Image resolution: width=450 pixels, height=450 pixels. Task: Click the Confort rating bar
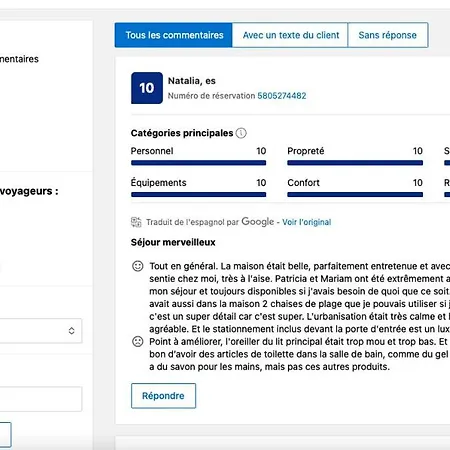click(355, 195)
